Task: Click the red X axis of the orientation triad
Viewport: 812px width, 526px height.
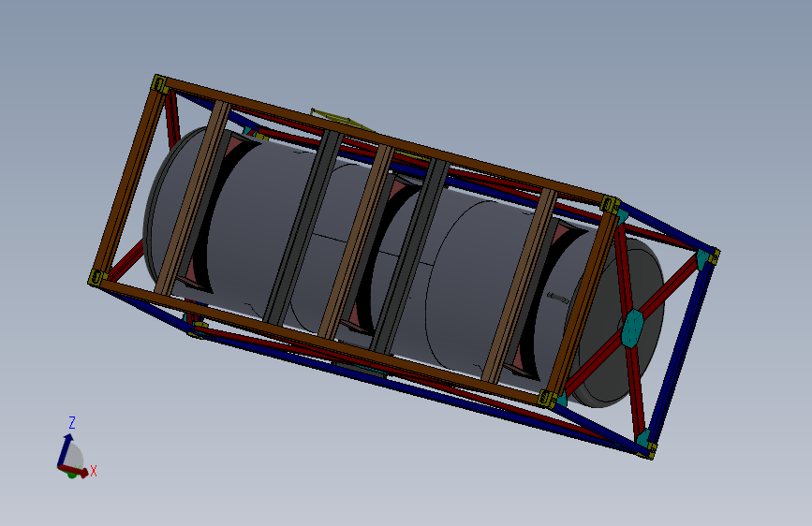Action: 74,471
